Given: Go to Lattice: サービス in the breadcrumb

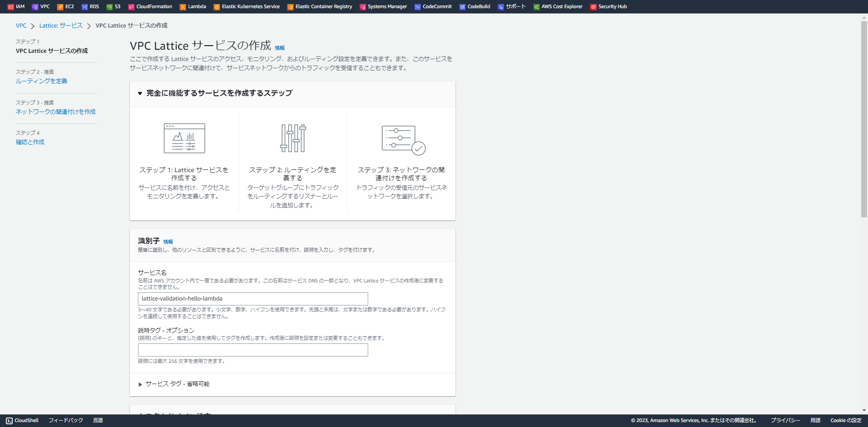Looking at the screenshot, I should (x=61, y=26).
